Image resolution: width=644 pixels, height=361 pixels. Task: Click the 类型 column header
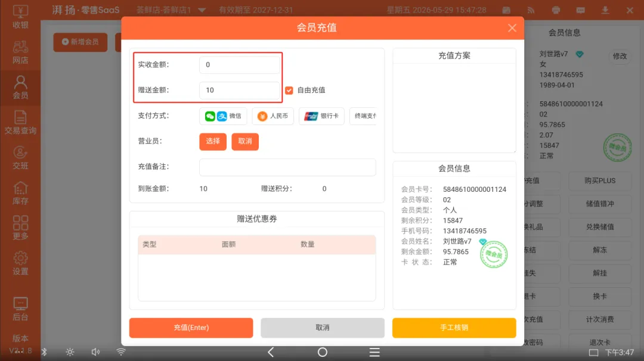pyautogui.click(x=150, y=244)
